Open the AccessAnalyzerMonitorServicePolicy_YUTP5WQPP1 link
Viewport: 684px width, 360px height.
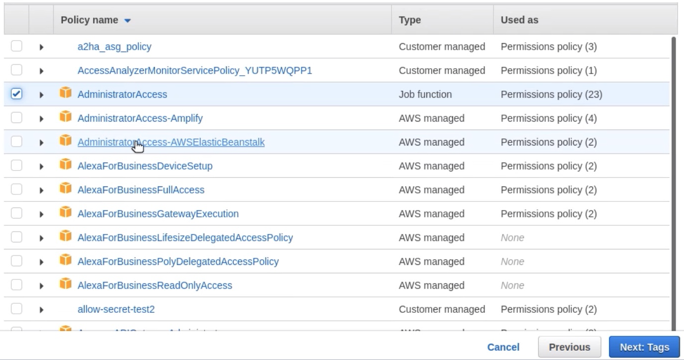point(195,71)
